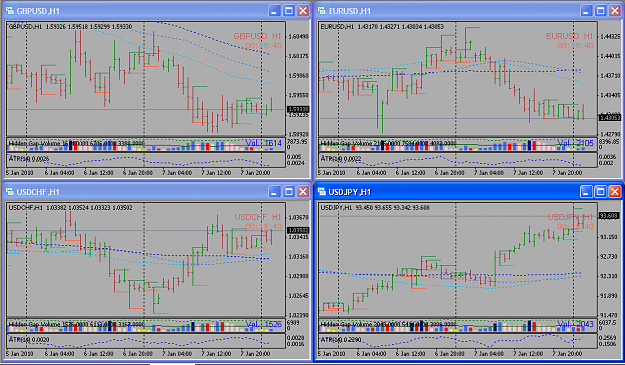The width and height of the screenshot is (625, 365).
Task: Click 'ATR(14) 0.0022' label in EURUSD window
Action: tap(341, 159)
